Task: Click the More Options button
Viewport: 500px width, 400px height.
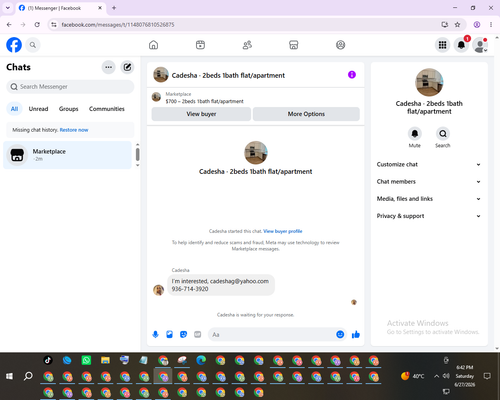Action: 306,114
